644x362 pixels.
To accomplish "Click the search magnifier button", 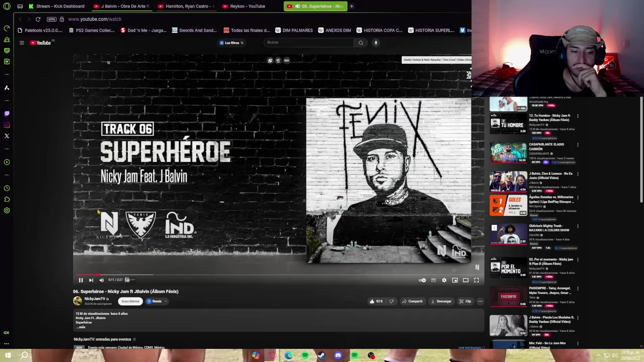I will pos(361,43).
